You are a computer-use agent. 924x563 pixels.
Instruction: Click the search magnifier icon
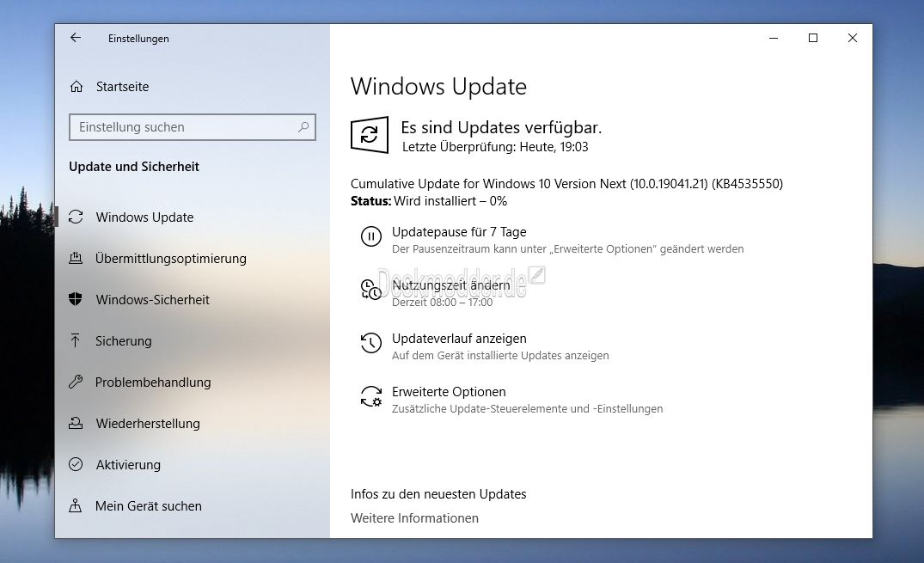(x=303, y=126)
